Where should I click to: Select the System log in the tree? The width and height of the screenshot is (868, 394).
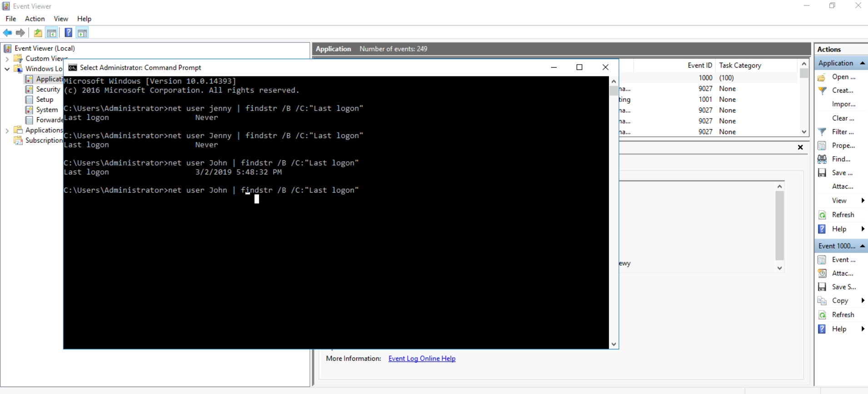click(47, 110)
